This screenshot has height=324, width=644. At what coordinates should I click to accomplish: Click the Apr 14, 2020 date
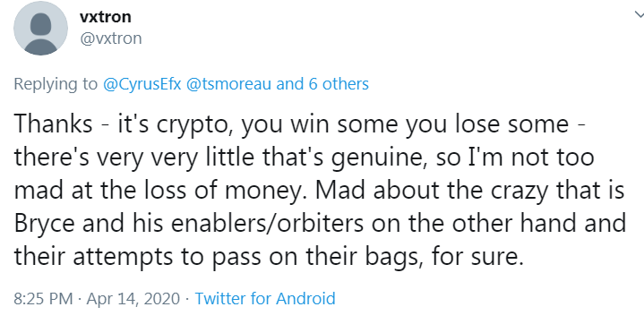click(133, 298)
